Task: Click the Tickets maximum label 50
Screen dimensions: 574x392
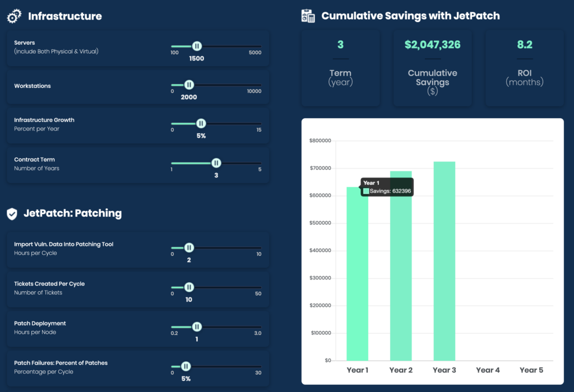Action: (258, 293)
